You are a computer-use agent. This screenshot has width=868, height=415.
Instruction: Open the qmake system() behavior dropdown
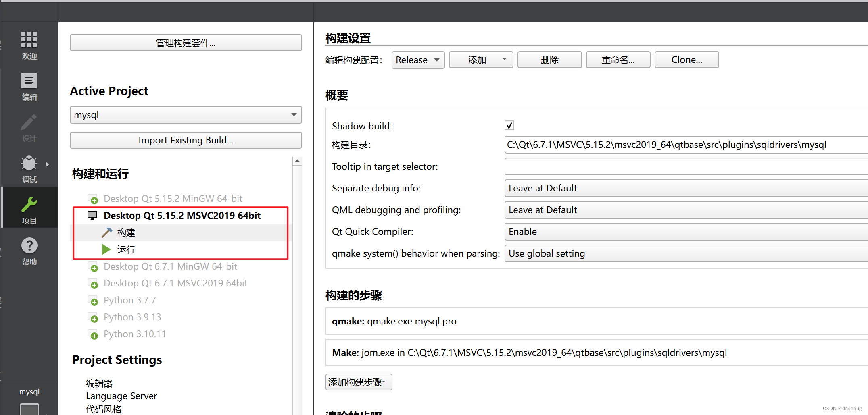[x=686, y=253]
